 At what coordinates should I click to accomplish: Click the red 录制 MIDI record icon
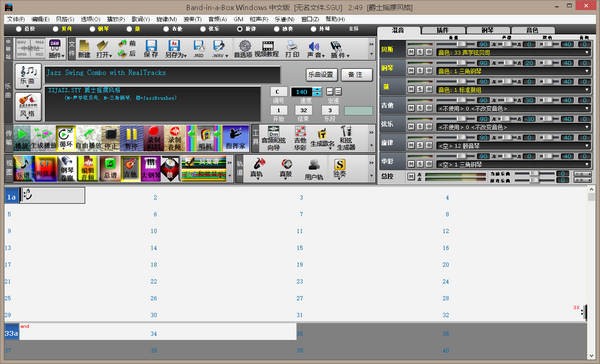(153, 138)
